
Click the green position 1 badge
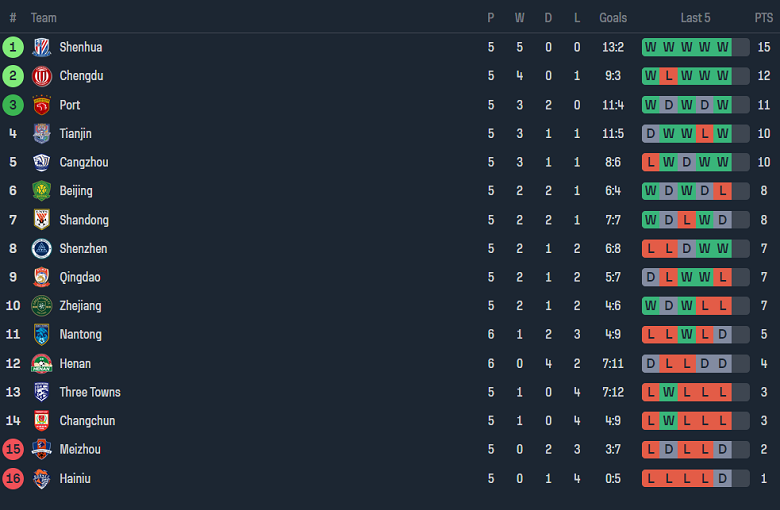(x=13, y=47)
